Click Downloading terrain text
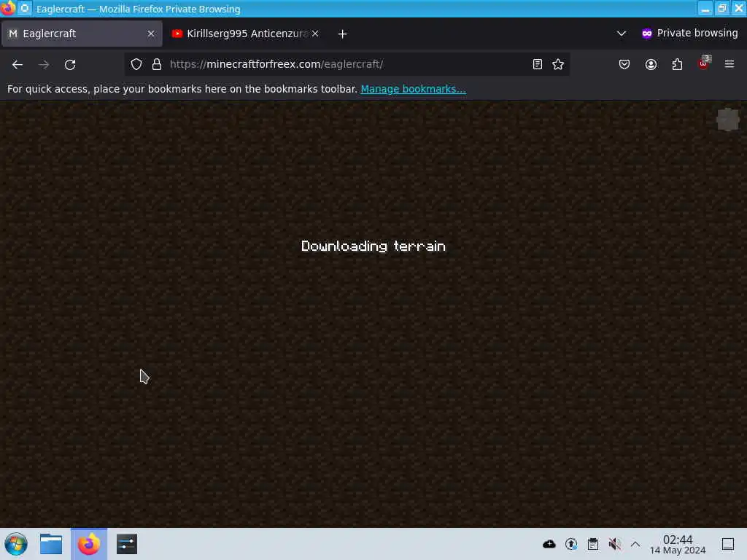Screen dimensions: 747x560 (373, 246)
